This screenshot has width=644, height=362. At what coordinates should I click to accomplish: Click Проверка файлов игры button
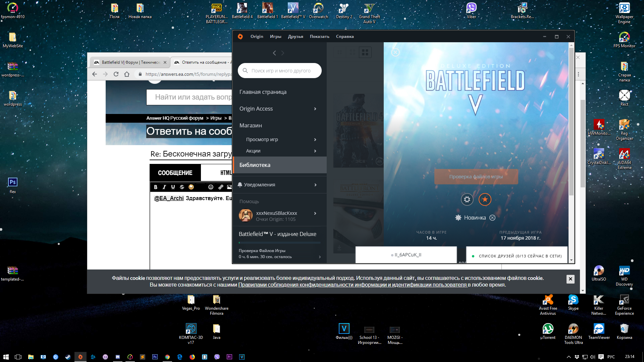click(x=476, y=177)
